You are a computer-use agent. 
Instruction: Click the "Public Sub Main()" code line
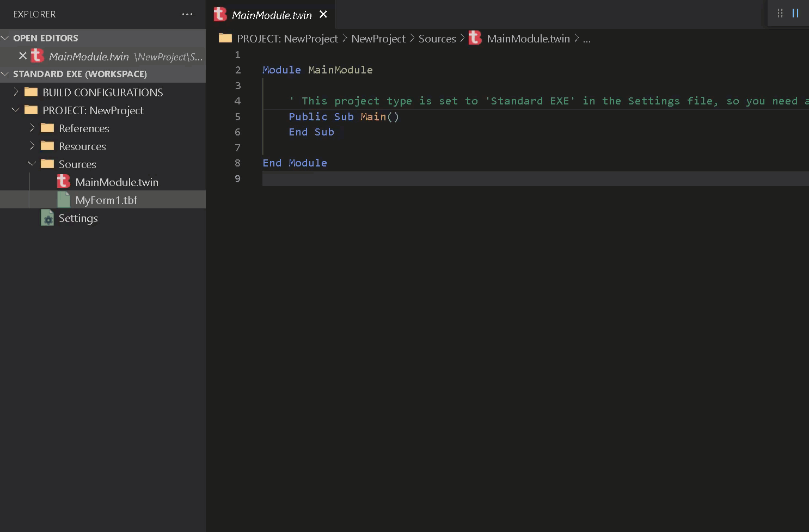(344, 116)
